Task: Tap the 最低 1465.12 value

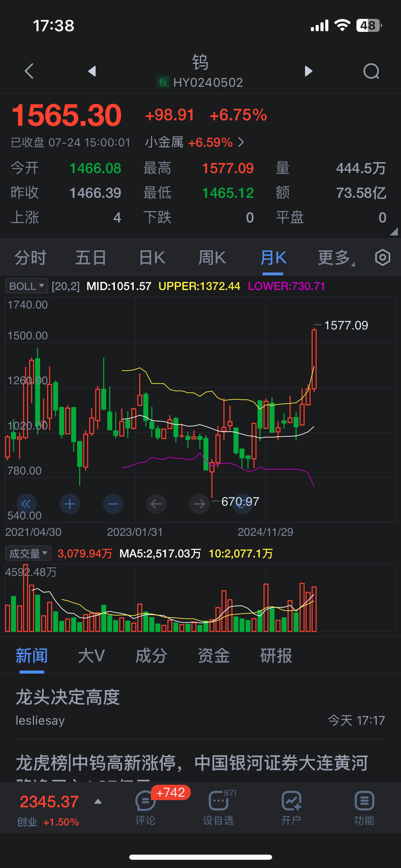Action: [228, 193]
